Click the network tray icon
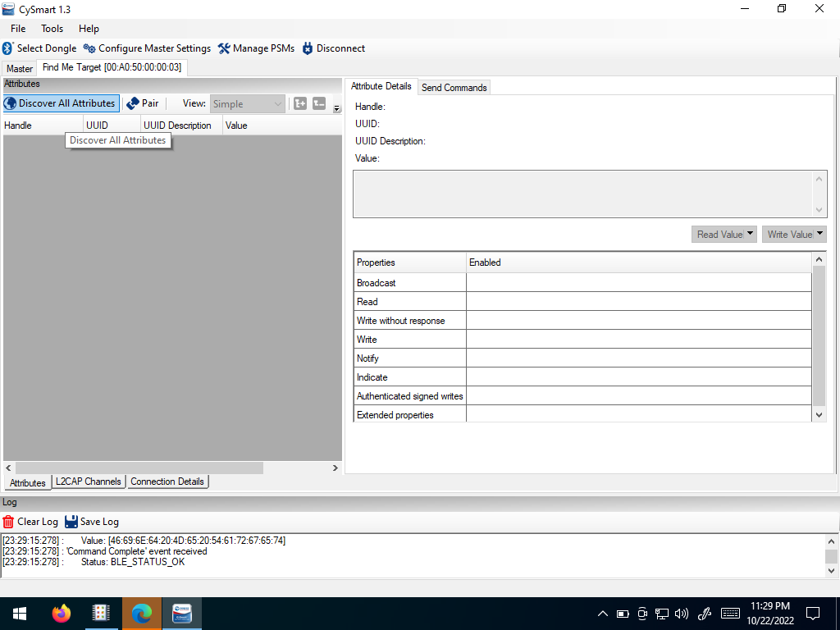This screenshot has width=840, height=630. [662, 614]
